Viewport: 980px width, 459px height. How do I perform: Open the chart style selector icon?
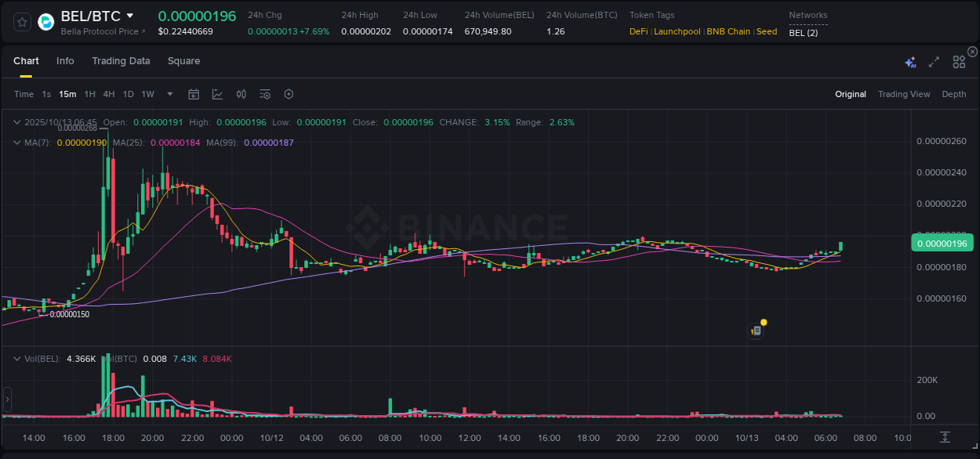pyautogui.click(x=217, y=94)
